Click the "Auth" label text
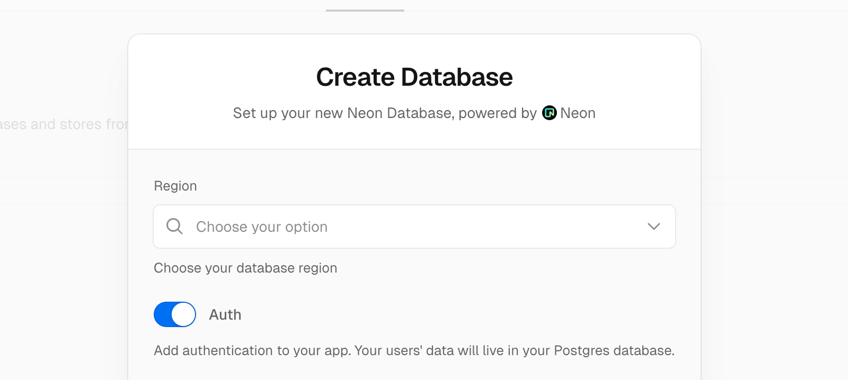The width and height of the screenshot is (868, 380). click(225, 315)
